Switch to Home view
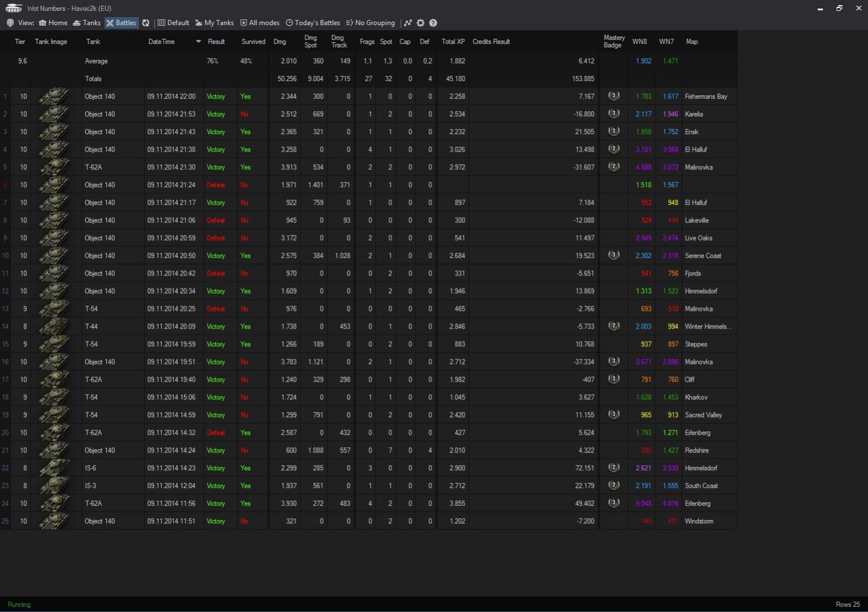The height and width of the screenshot is (612, 868). click(53, 23)
